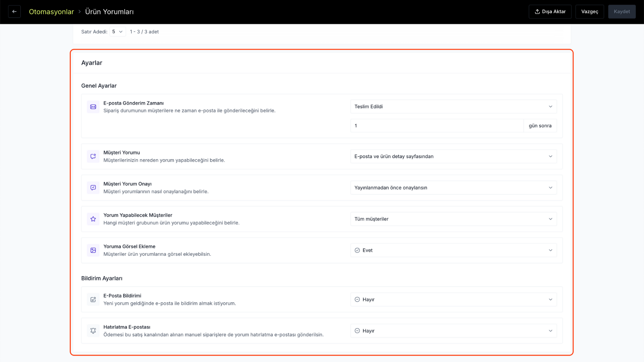Click the 'Hatırlatma E-postası' label
This screenshot has height=362, width=644.
(127, 327)
